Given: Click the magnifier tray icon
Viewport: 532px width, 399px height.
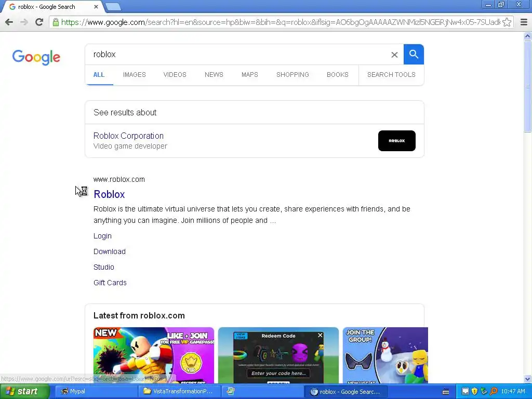Looking at the screenshot, I should click(x=494, y=391).
